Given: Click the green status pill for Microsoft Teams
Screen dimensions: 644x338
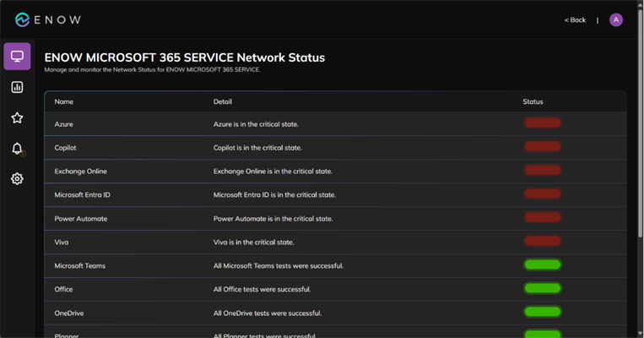Looking at the screenshot, I should coord(543,264).
